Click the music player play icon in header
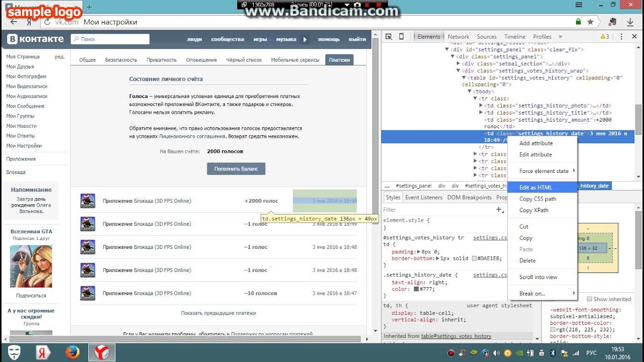 tap(305, 39)
